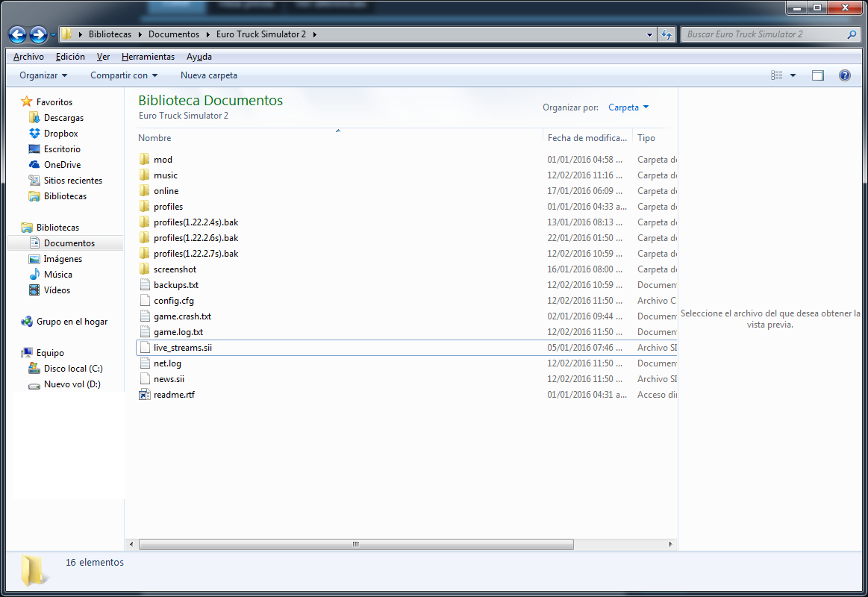This screenshot has height=597, width=868.
Task: Select game.log.txt file icon
Action: click(145, 332)
